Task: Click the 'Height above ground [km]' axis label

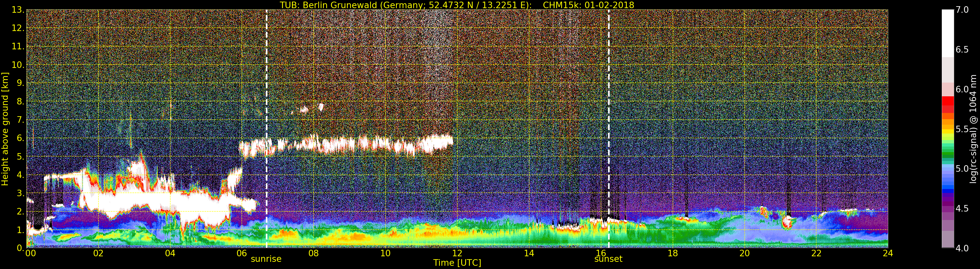Action: [x=5, y=129]
